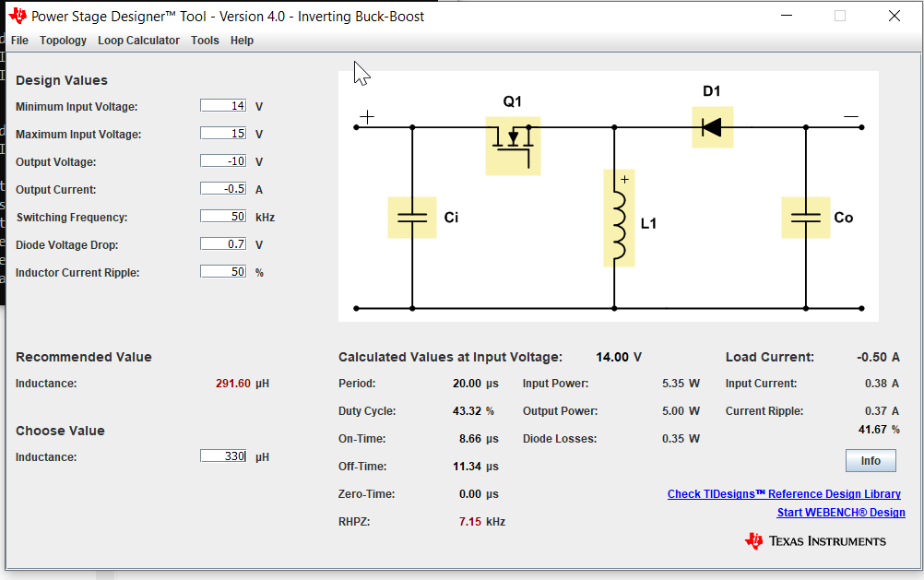This screenshot has height=580, width=924.
Task: Click the Texas Instruments logo at bottom
Action: (x=815, y=541)
